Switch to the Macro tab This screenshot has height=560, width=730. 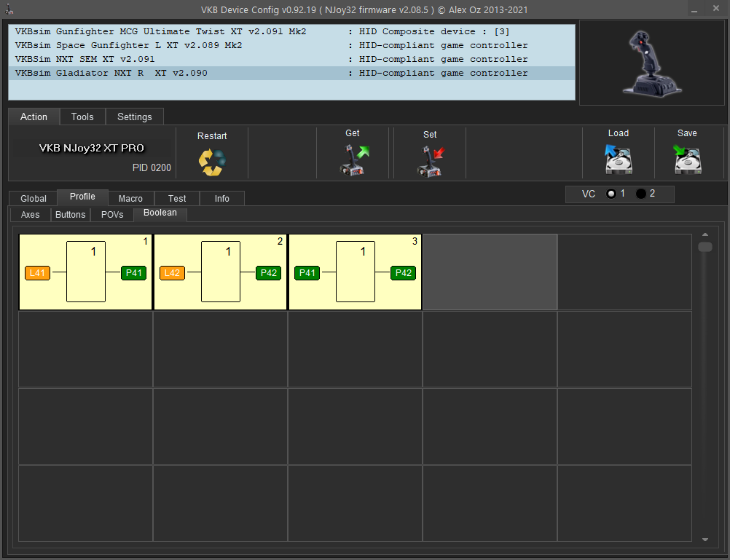(130, 198)
